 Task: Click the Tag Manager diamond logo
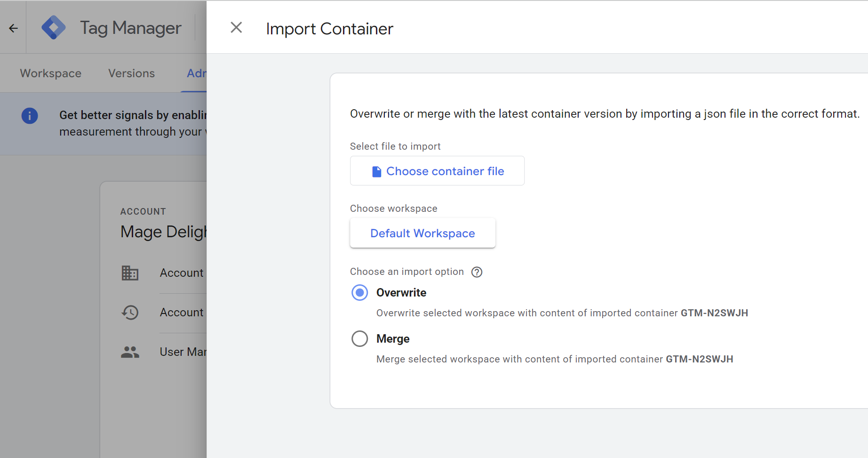(54, 28)
